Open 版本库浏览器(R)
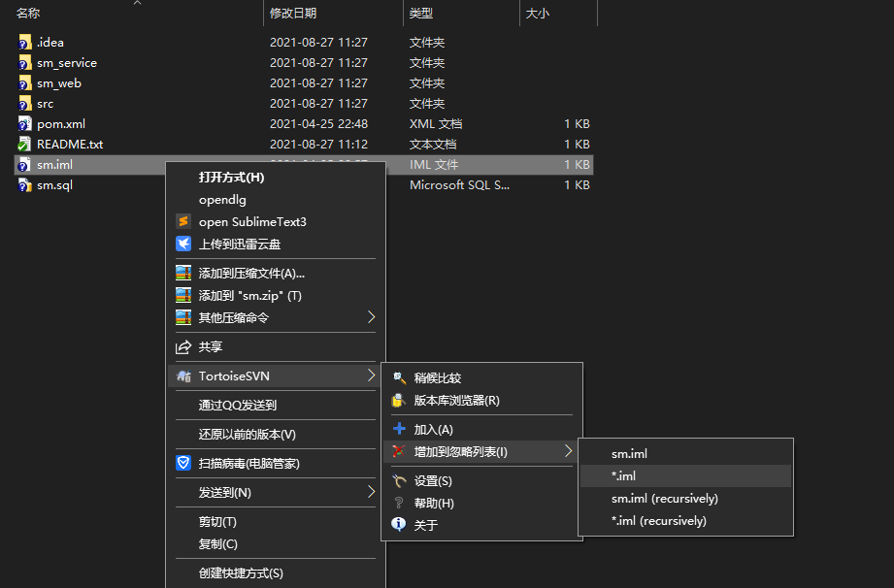 [456, 400]
